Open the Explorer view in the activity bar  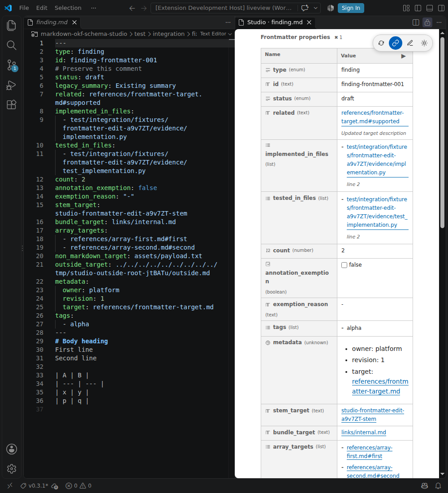tap(11, 26)
